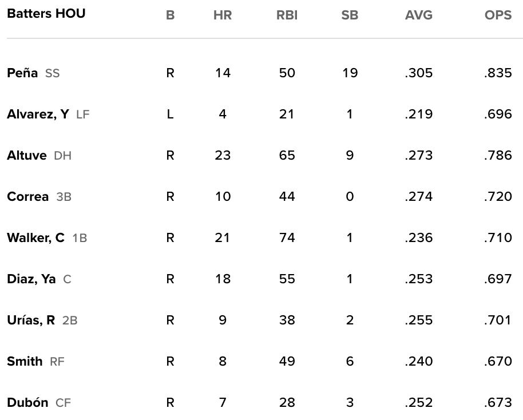523x420 pixels.
Task: Click the B (bats) column header
Action: (x=170, y=16)
